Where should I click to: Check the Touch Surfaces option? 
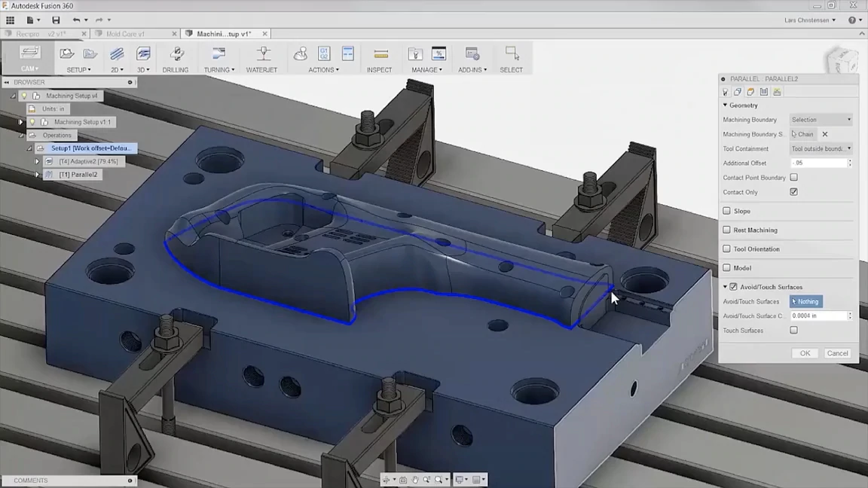(x=793, y=330)
